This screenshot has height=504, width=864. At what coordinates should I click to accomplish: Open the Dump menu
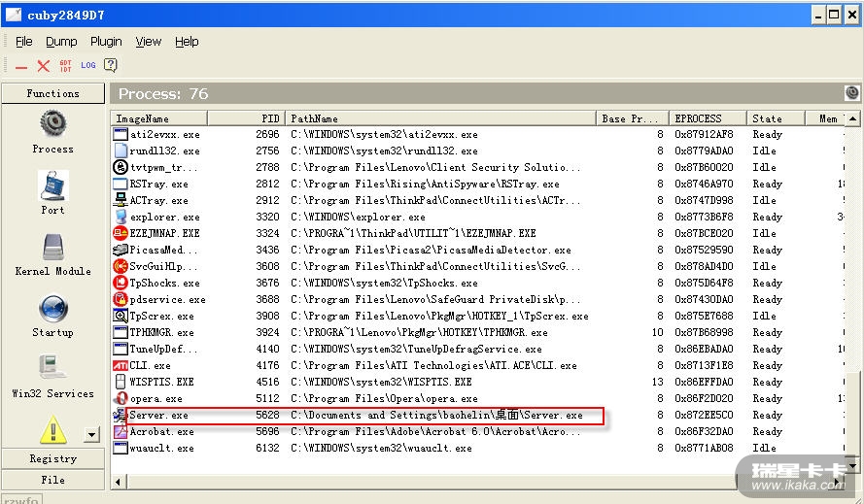[61, 42]
